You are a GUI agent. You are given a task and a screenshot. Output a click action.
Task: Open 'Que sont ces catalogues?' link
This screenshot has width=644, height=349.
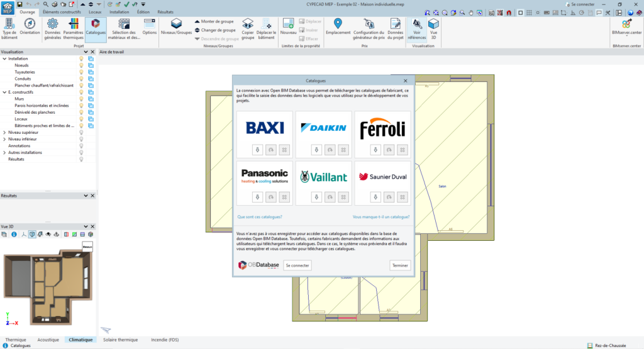pyautogui.click(x=260, y=217)
